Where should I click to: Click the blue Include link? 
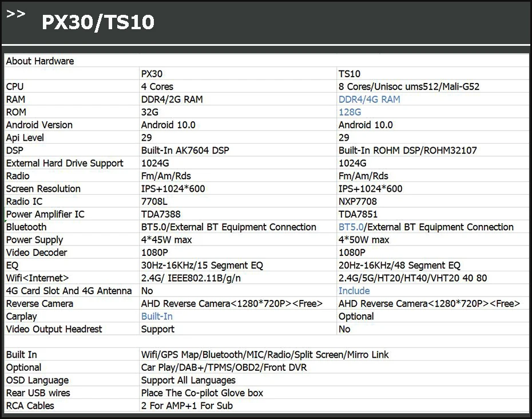tap(354, 291)
